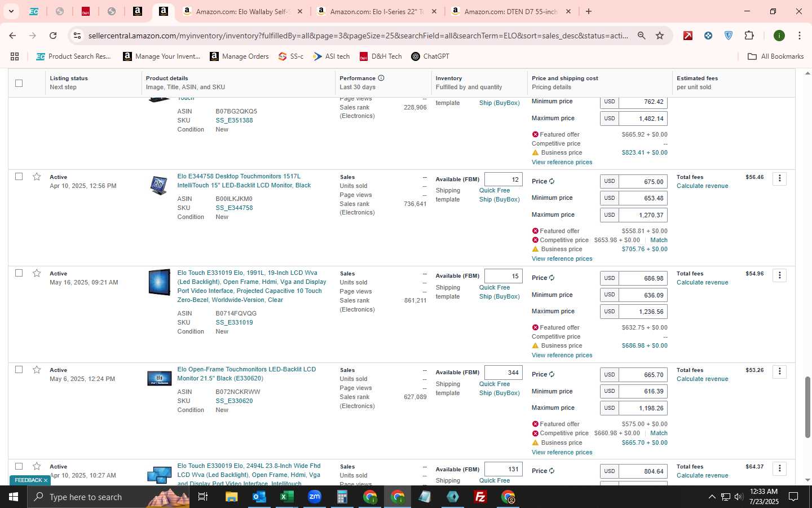Open the SS-c bookmark
Viewport: 812px width, 508px height.
click(291, 56)
